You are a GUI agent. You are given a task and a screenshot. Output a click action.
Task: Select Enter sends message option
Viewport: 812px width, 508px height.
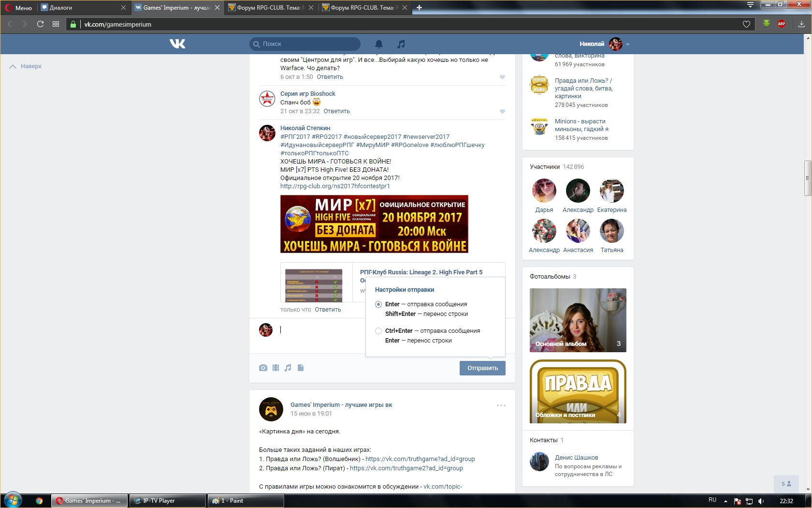point(378,304)
